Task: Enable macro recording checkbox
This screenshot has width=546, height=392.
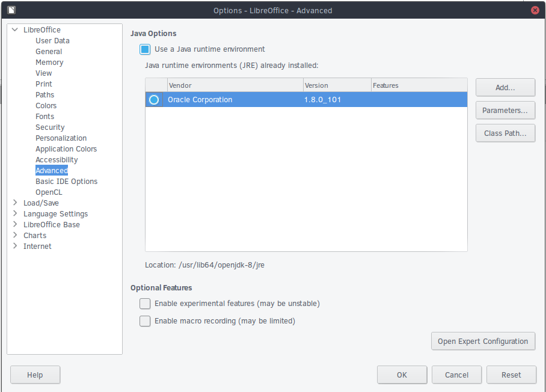Action: [145, 321]
